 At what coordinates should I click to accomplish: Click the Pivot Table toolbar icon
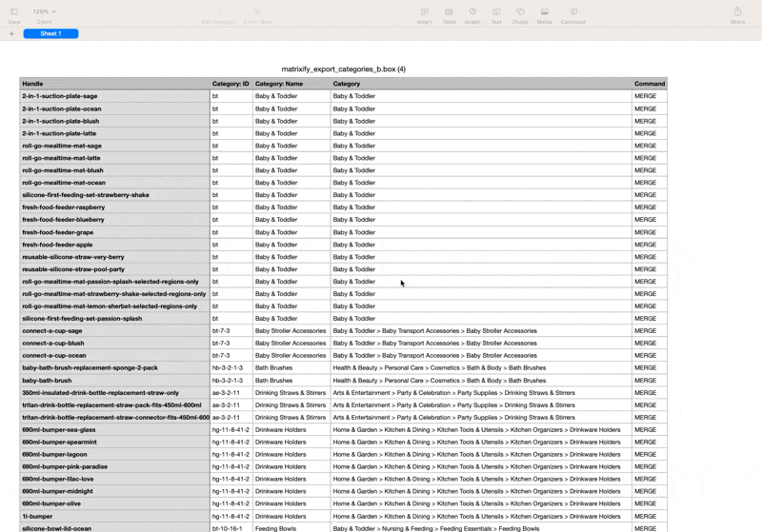point(257,13)
